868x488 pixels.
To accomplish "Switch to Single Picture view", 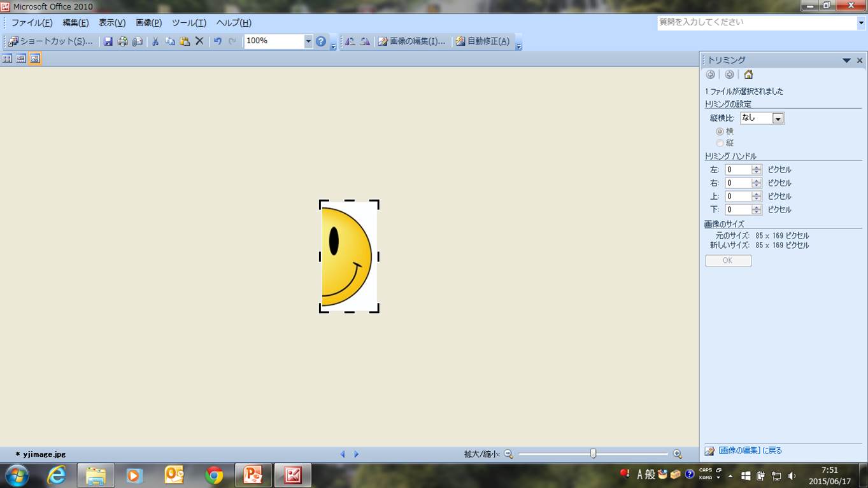I will click(x=35, y=59).
